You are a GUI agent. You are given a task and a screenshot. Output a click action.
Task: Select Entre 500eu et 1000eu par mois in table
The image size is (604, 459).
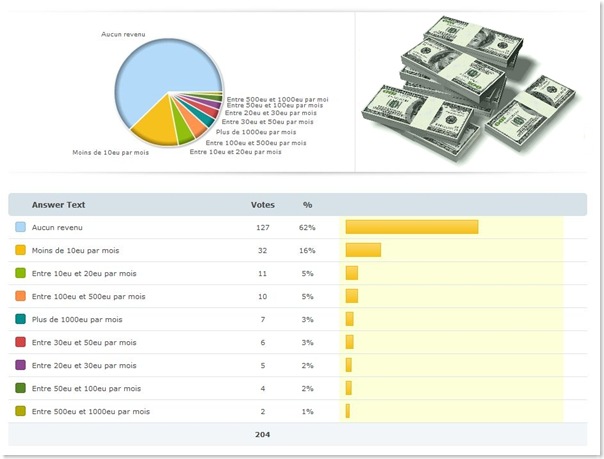91,411
